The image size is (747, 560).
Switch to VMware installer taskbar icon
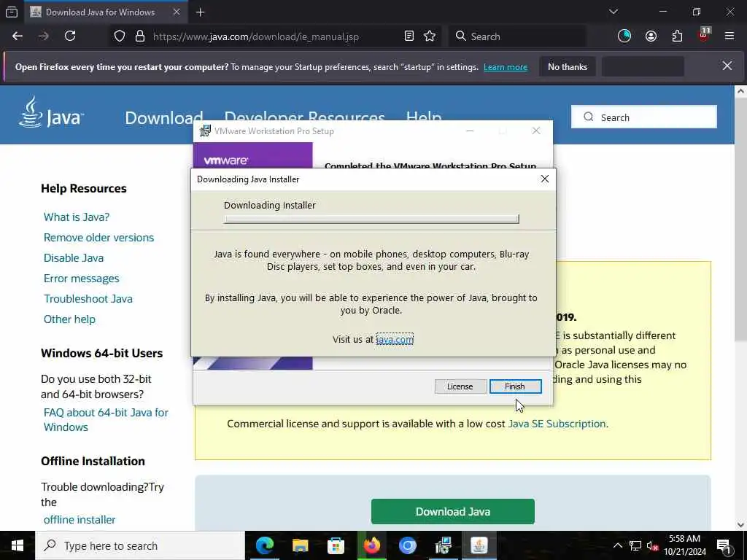(x=443, y=545)
